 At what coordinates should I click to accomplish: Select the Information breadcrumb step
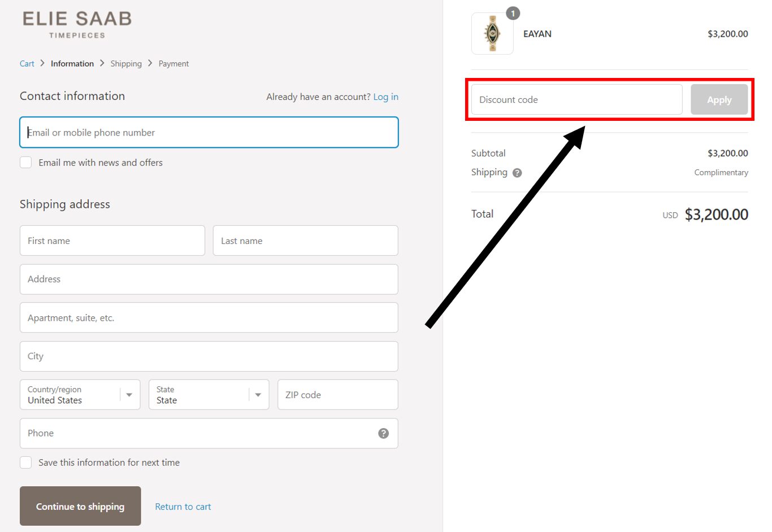72,64
